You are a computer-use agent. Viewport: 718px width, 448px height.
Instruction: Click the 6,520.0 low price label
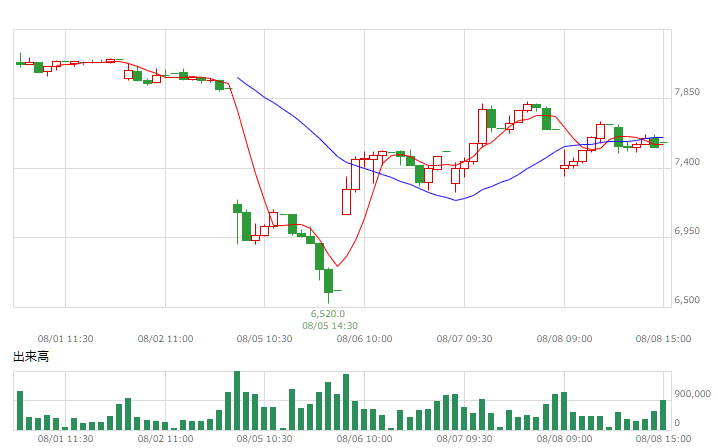(328, 314)
